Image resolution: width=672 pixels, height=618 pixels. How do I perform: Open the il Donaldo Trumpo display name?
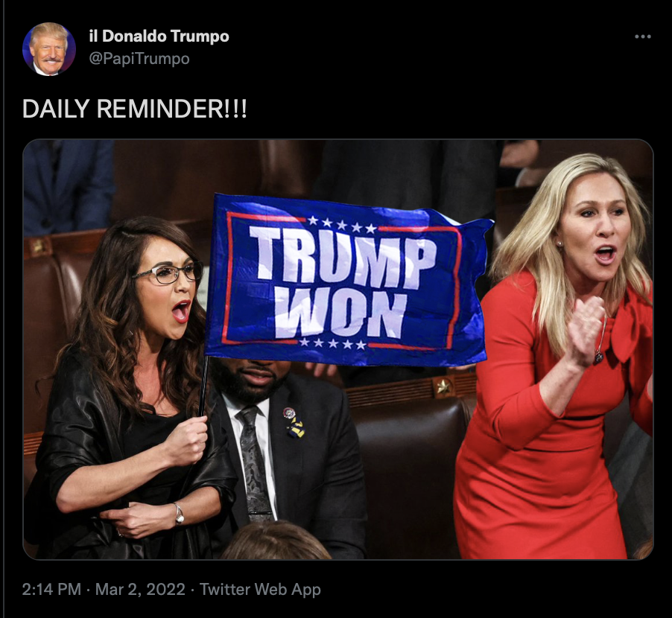coord(159,36)
